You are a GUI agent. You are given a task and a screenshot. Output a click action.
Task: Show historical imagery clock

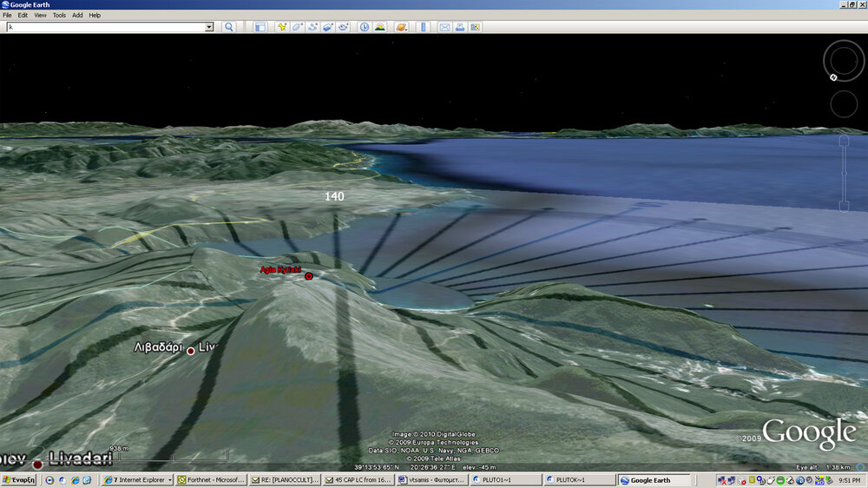pos(365,27)
